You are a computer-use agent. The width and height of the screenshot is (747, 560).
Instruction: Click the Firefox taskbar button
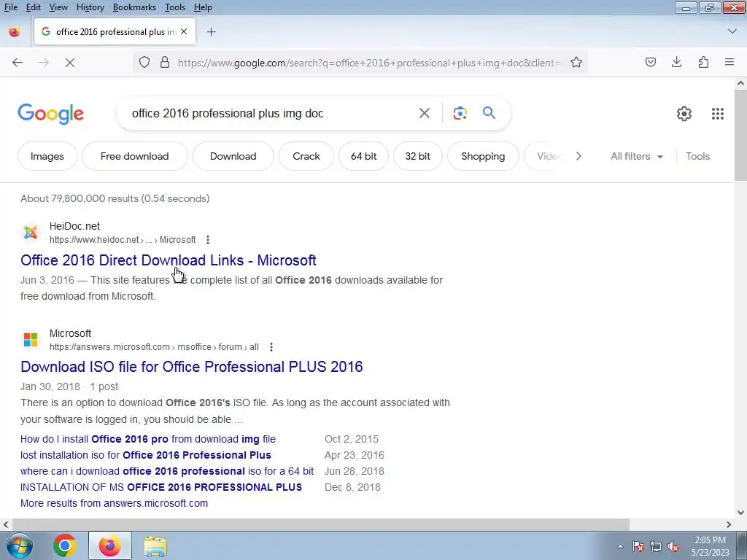click(x=110, y=545)
